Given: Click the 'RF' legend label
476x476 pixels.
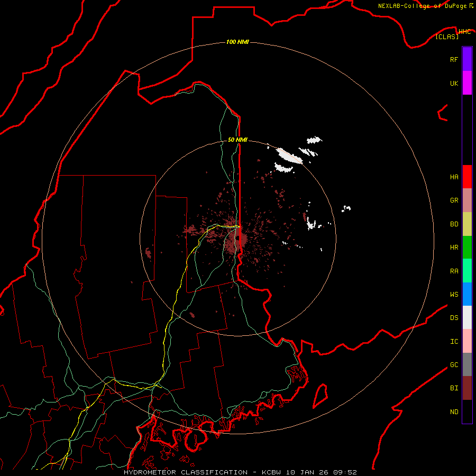Looking at the screenshot, I should pyautogui.click(x=454, y=59).
